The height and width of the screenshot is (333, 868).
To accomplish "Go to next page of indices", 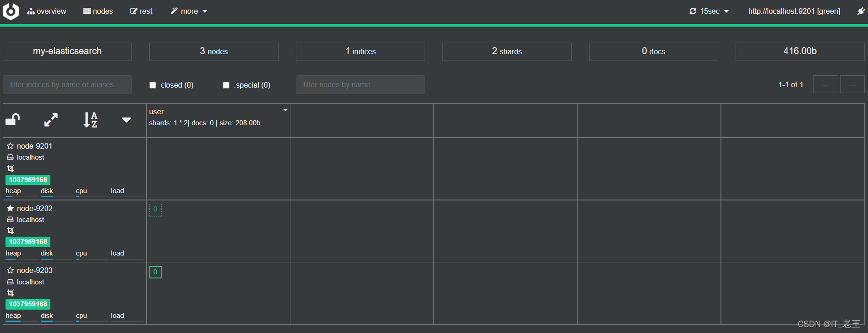I will coord(852,84).
